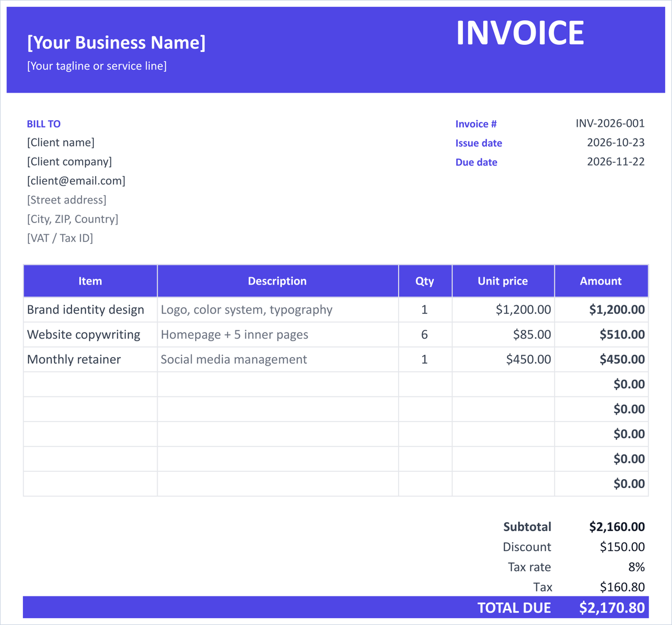The width and height of the screenshot is (672, 625).
Task: Select the quantity 6 cell
Action: click(x=425, y=334)
